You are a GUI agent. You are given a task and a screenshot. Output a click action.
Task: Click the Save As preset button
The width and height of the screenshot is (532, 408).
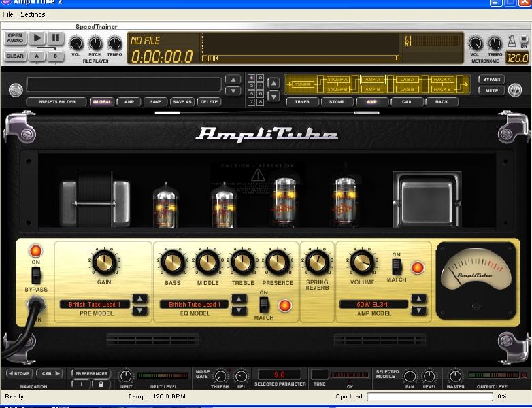(182, 102)
